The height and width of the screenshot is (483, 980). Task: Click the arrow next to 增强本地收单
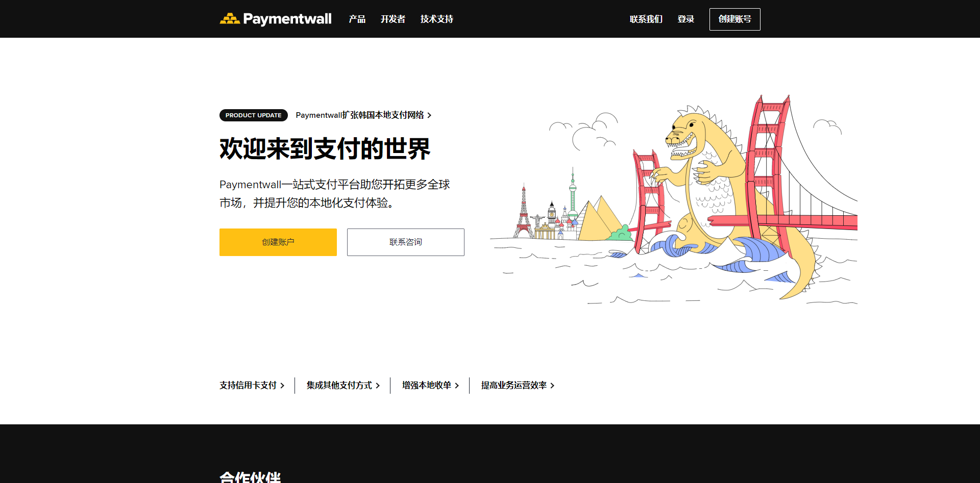457,386
